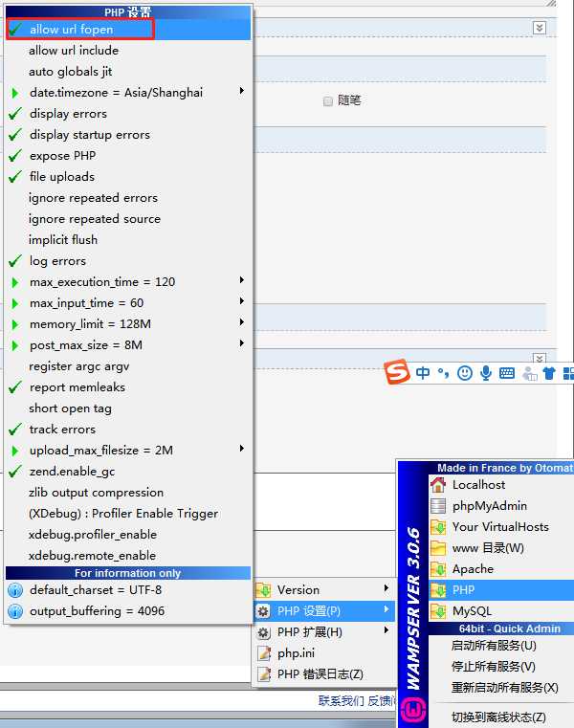
Task: Toggle the display errors setting
Action: [128, 113]
